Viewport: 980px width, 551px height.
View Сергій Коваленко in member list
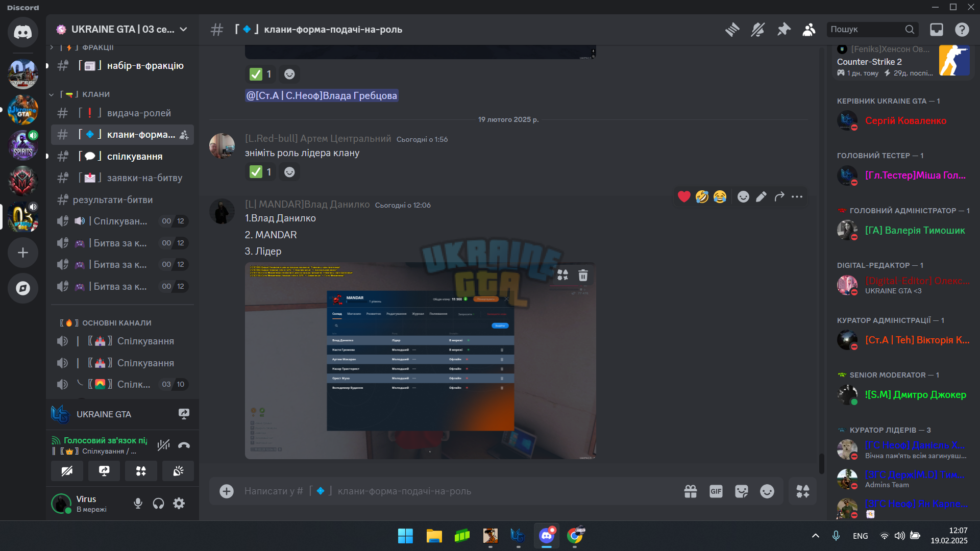click(x=903, y=121)
